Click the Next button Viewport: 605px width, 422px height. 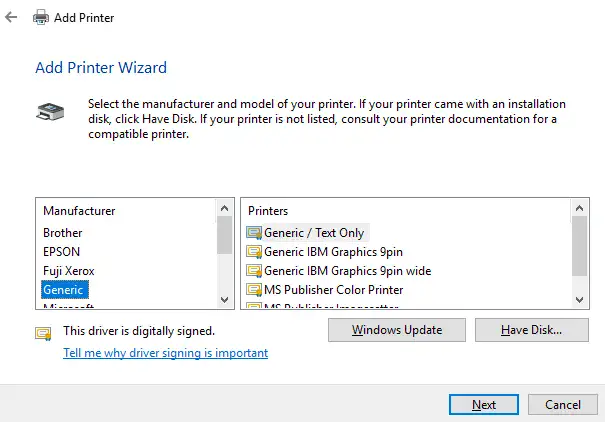pos(484,405)
